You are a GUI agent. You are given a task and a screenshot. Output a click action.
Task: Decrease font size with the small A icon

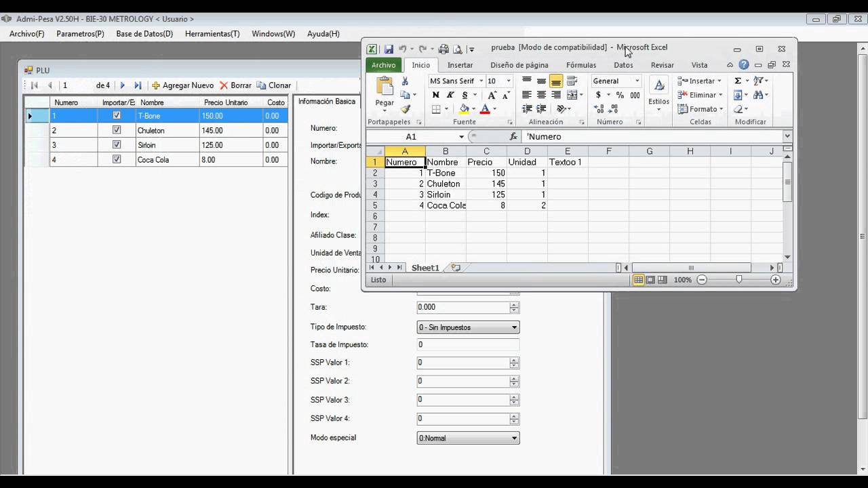coord(506,95)
